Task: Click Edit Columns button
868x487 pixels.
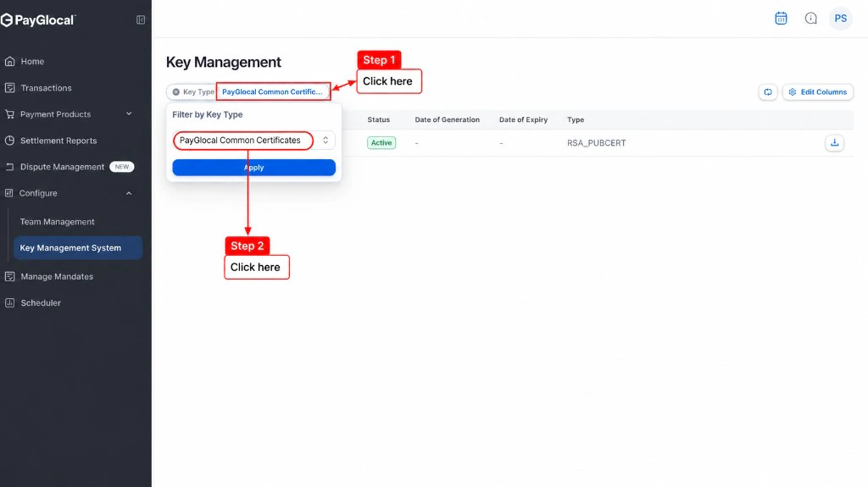Action: click(x=818, y=91)
